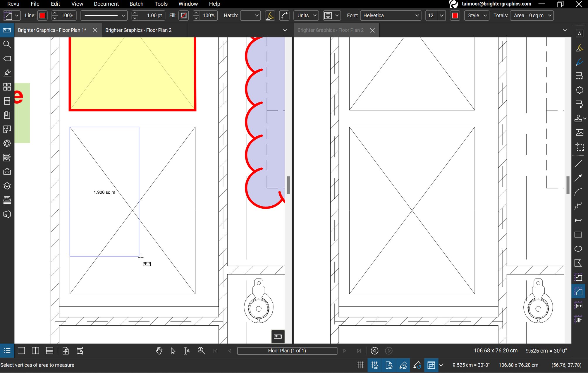Open the Bookmarks panel
This screenshot has height=373, width=588.
[7, 115]
